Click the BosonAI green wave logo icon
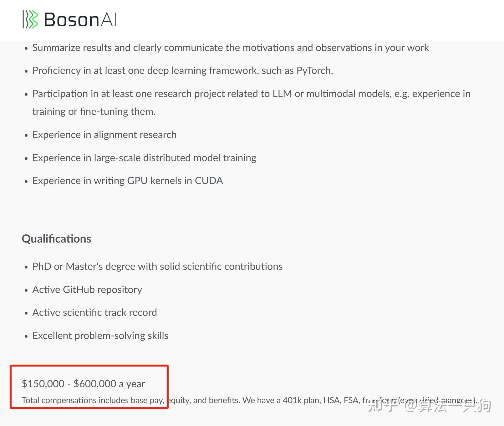Viewport: 504px width, 426px height. click(30, 19)
